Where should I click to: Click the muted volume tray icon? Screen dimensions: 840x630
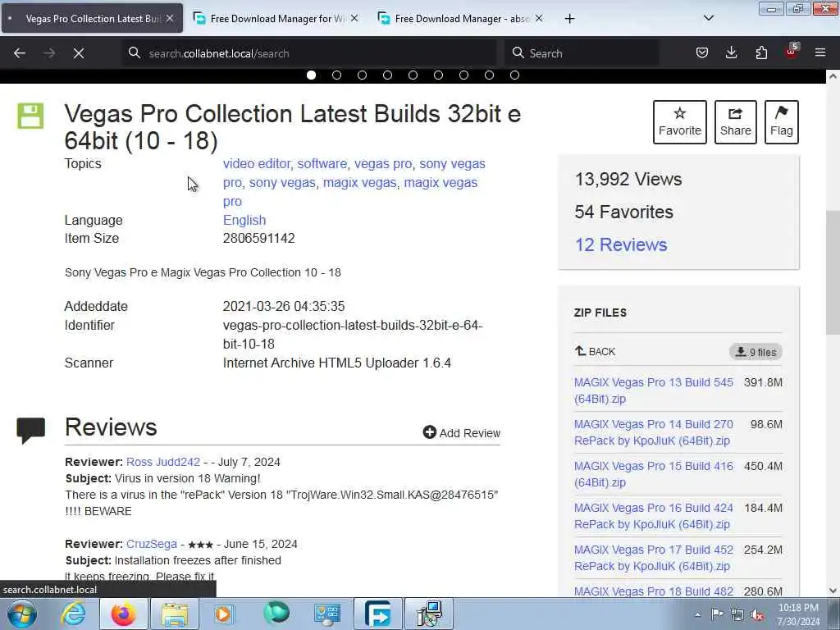(757, 614)
